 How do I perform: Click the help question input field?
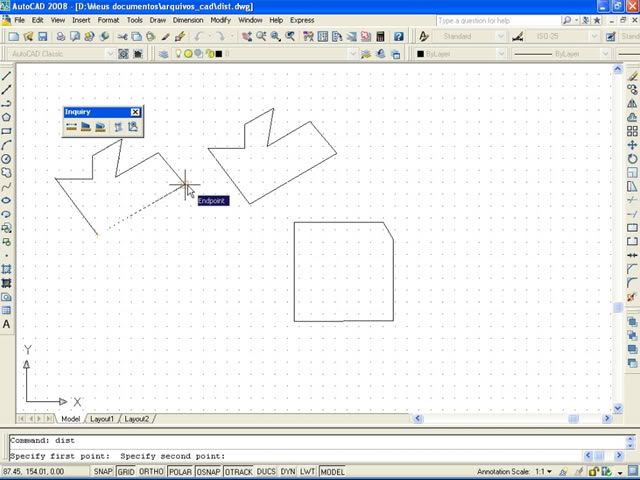498,20
